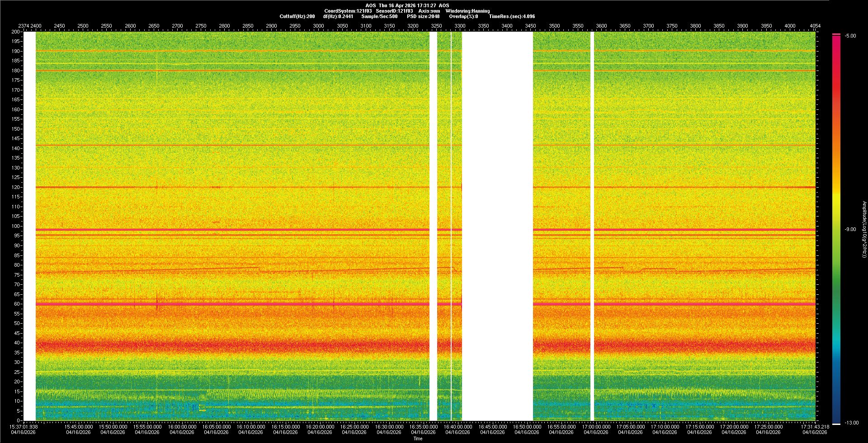Select the 60 Hz frequency axis label
Image resolution: width=868 pixels, height=443 pixels.
17,304
